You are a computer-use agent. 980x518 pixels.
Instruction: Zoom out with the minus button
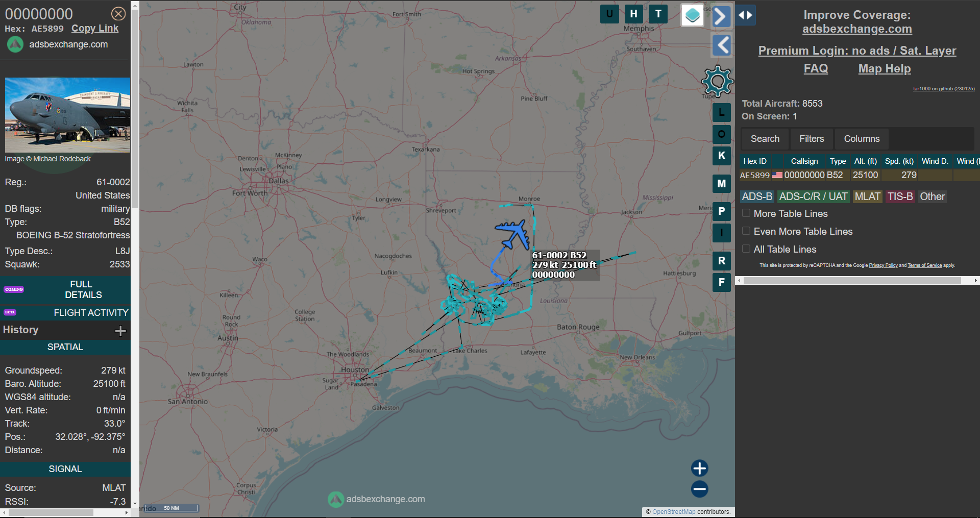[x=700, y=489]
